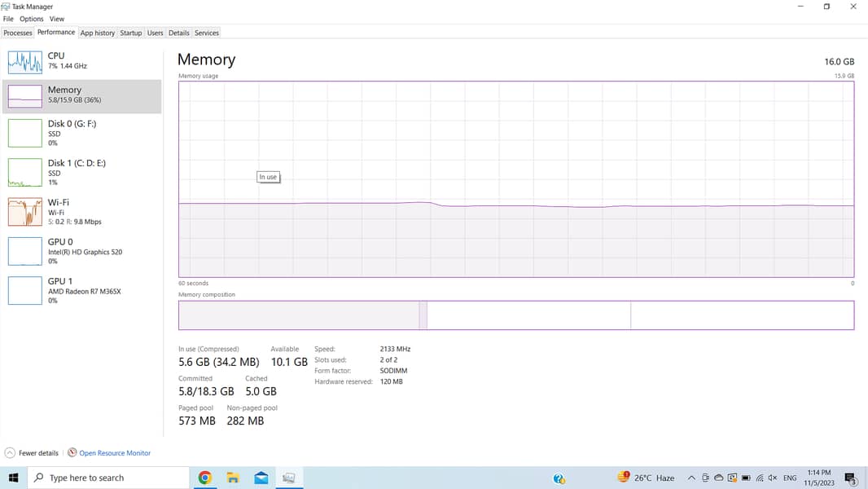868x489 pixels.
Task: Switch to the App history tab
Action: pos(97,33)
